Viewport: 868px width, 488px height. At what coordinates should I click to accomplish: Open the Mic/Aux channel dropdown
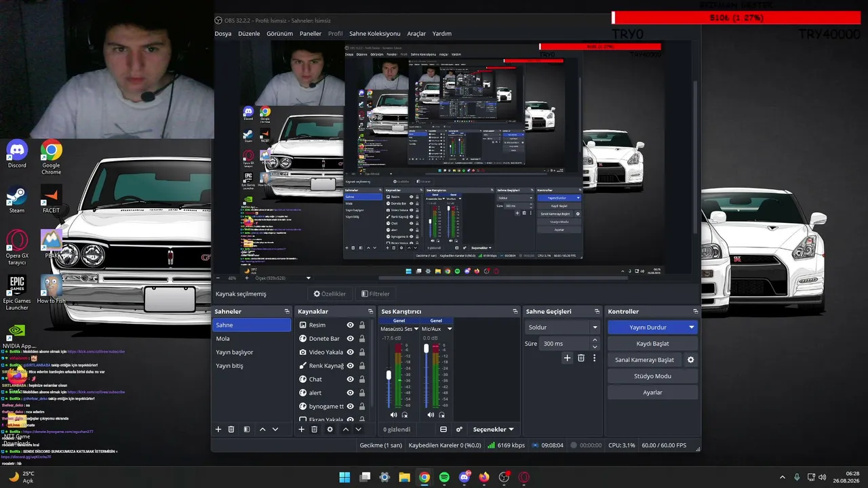pos(450,329)
